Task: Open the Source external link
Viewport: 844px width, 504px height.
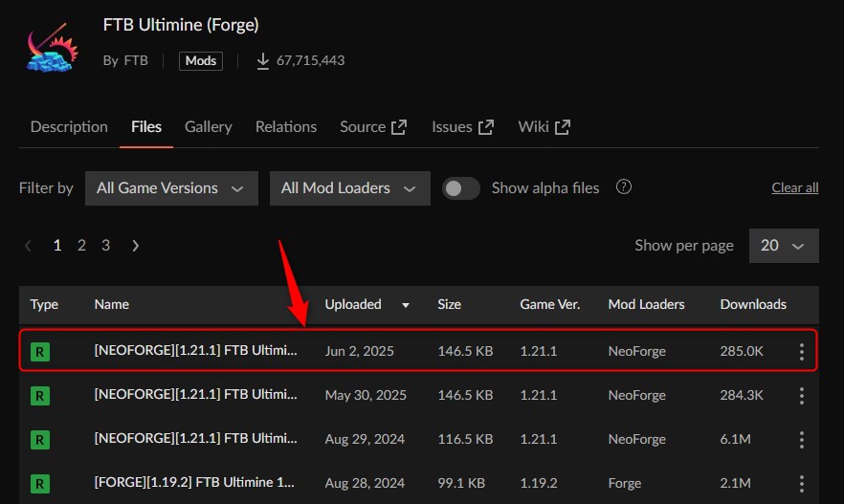Action: click(x=373, y=127)
